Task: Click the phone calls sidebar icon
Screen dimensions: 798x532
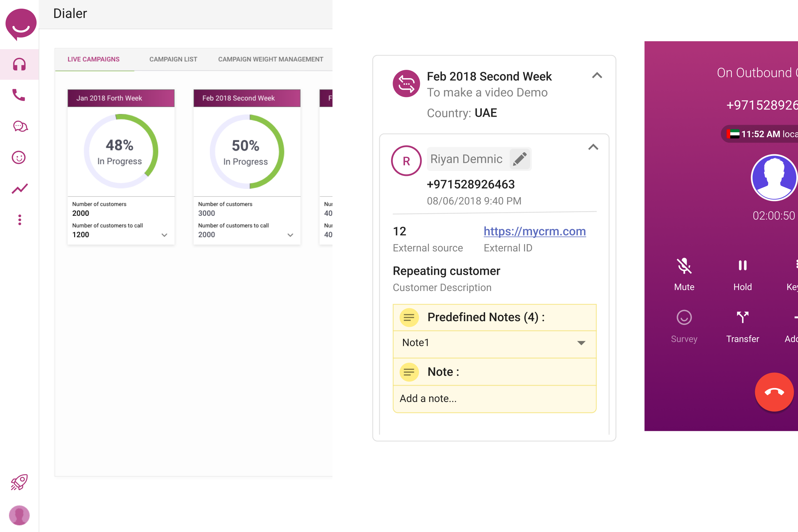Action: (19, 95)
